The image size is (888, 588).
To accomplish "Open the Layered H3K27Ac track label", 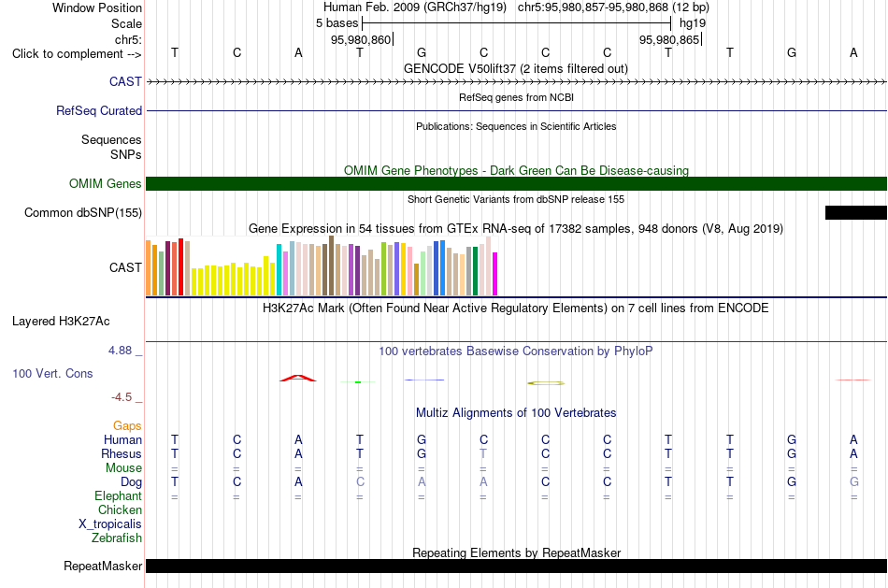I will (x=61, y=322).
